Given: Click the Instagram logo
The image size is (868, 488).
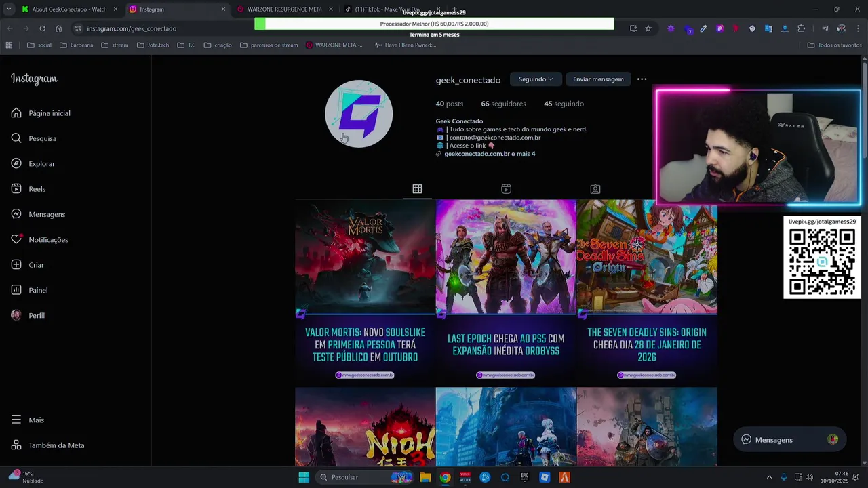Looking at the screenshot, I should pyautogui.click(x=34, y=79).
